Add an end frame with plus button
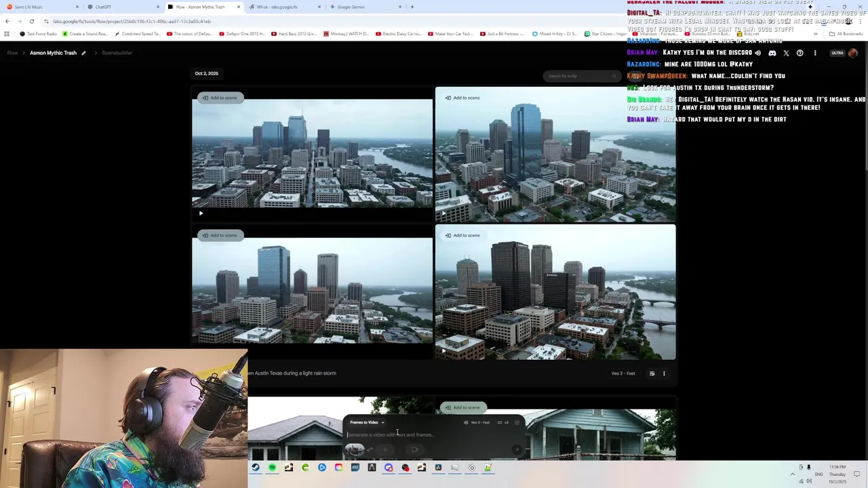The width and height of the screenshot is (868, 488). point(386,449)
